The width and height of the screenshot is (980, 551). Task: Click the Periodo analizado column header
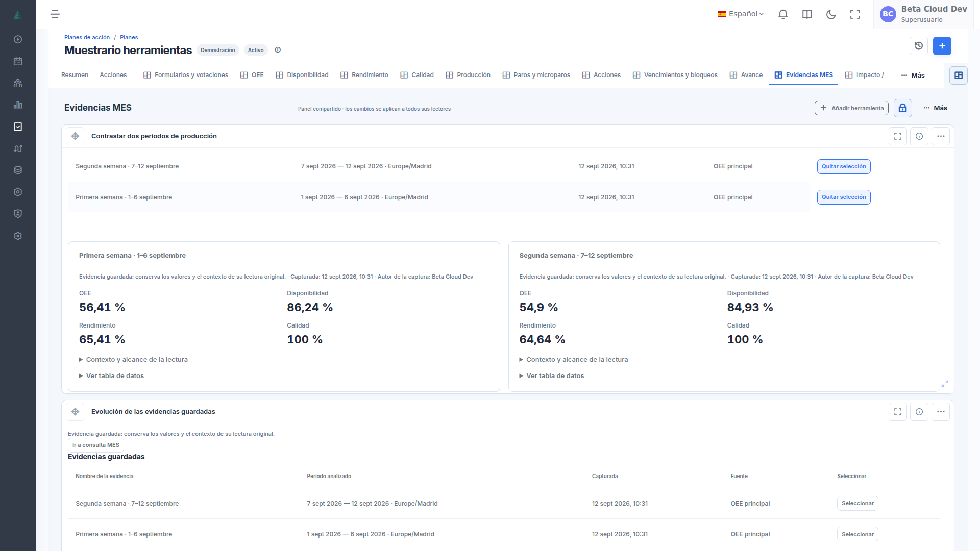329,477
